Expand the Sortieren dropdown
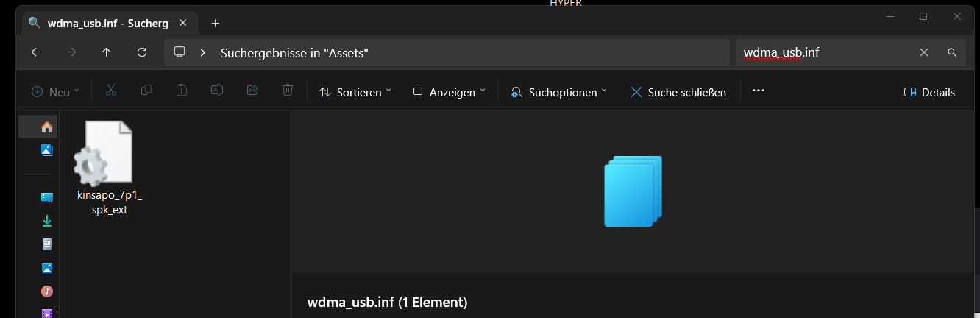The width and height of the screenshot is (980, 318). click(x=355, y=92)
